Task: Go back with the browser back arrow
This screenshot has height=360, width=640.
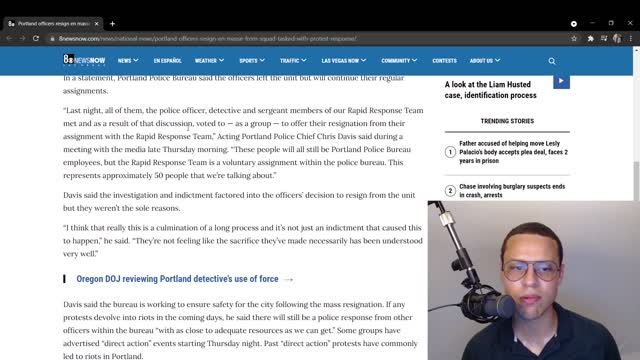Action: tap(9, 38)
